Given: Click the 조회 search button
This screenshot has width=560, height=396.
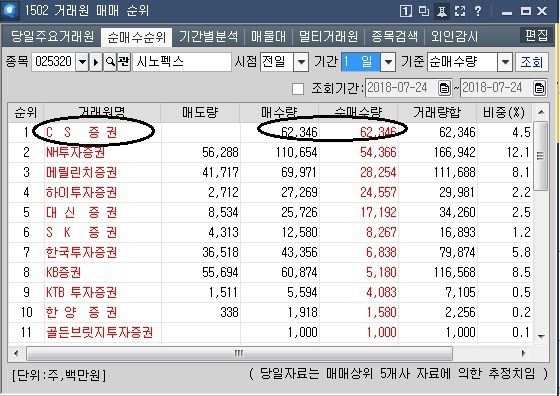Looking at the screenshot, I should pyautogui.click(x=531, y=62).
